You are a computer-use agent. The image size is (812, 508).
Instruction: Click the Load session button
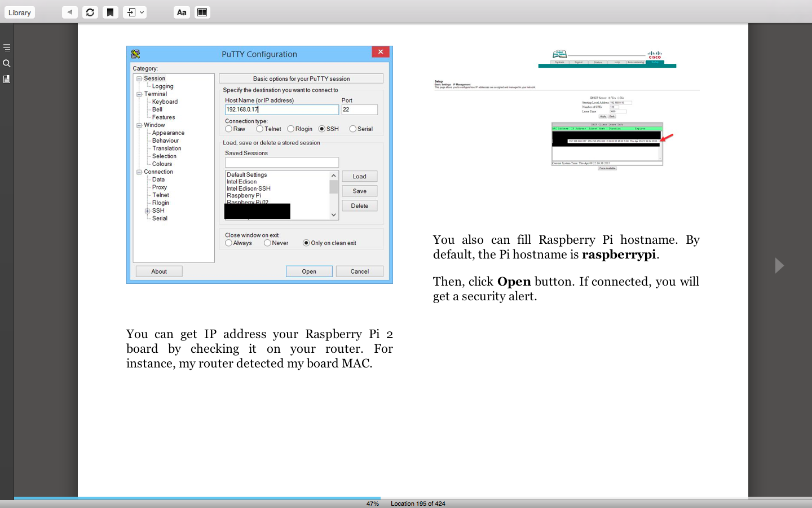click(360, 177)
